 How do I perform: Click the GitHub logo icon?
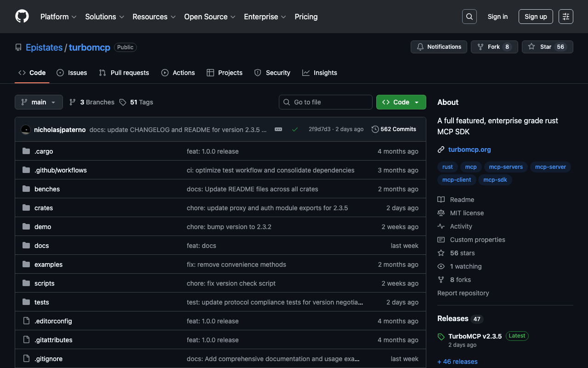22,17
